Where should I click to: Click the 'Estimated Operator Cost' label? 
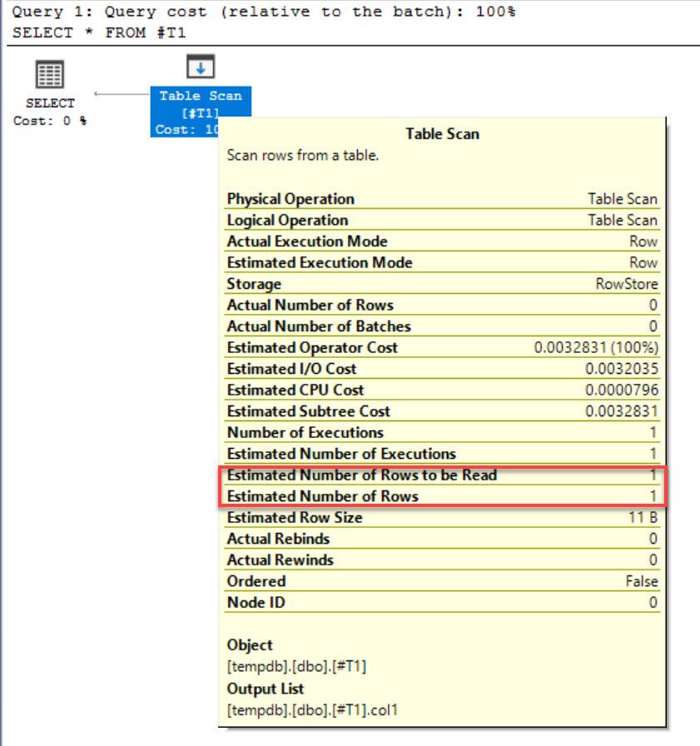pos(312,348)
